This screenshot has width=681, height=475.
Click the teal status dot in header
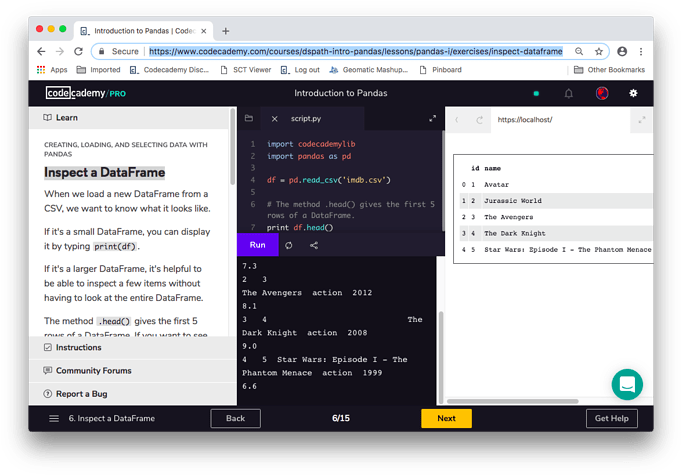click(536, 93)
